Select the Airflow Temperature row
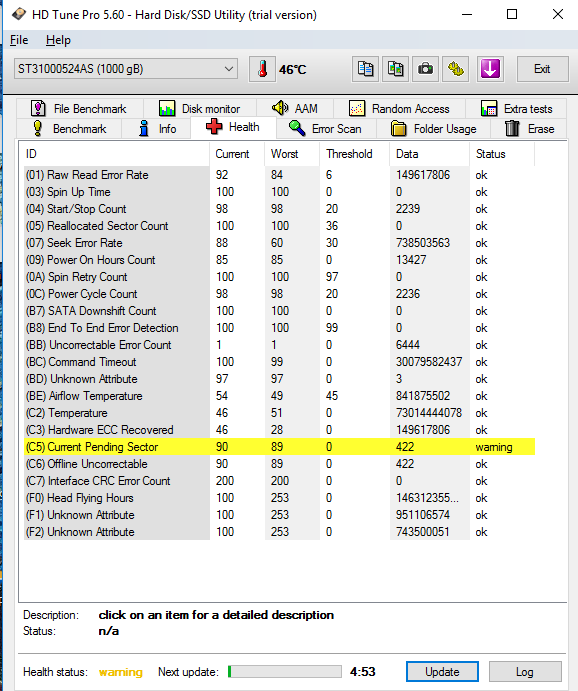This screenshot has height=691, width=578. click(x=279, y=396)
